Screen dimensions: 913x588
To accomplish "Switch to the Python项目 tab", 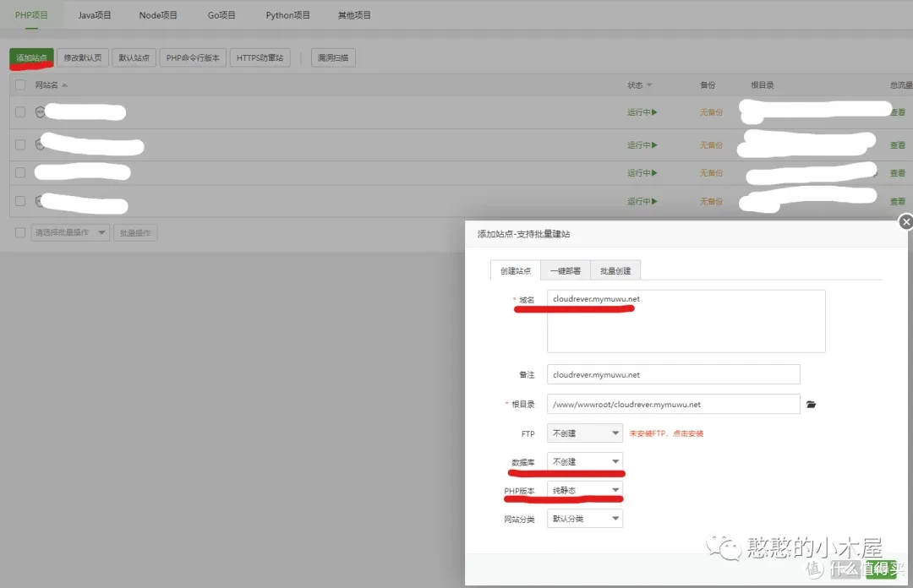I will (x=287, y=15).
